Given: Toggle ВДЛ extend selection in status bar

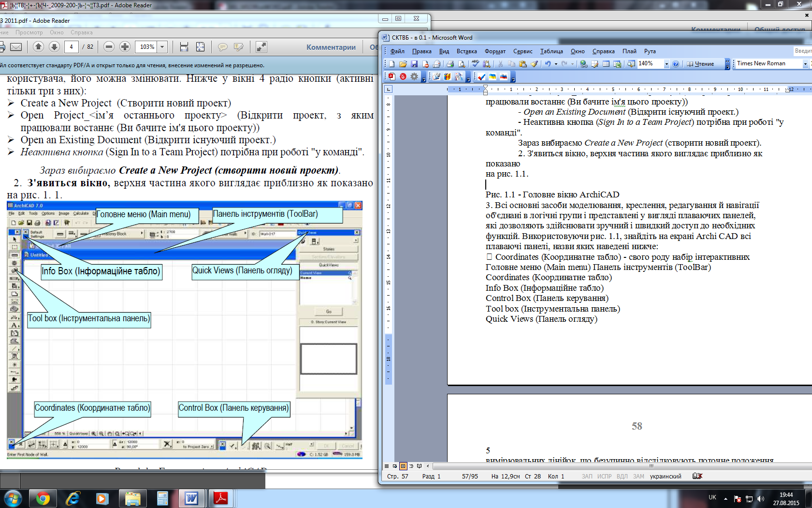Looking at the screenshot, I should [622, 477].
